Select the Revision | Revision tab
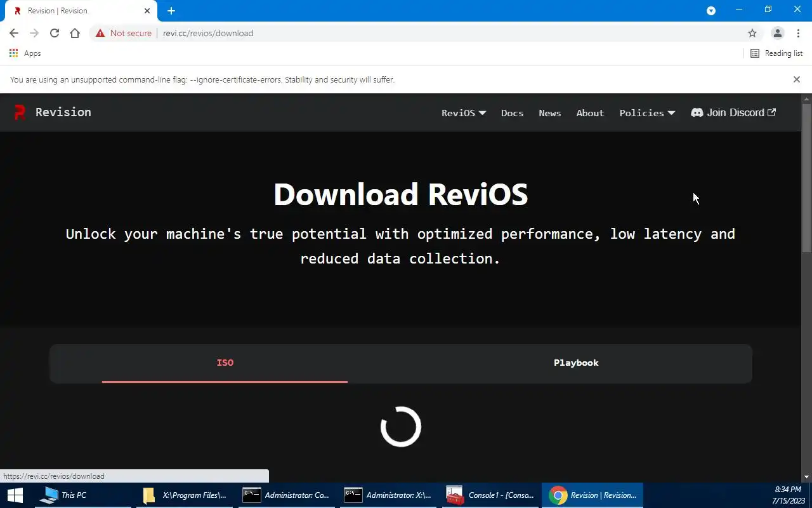The width and height of the screenshot is (812, 508). [x=79, y=11]
